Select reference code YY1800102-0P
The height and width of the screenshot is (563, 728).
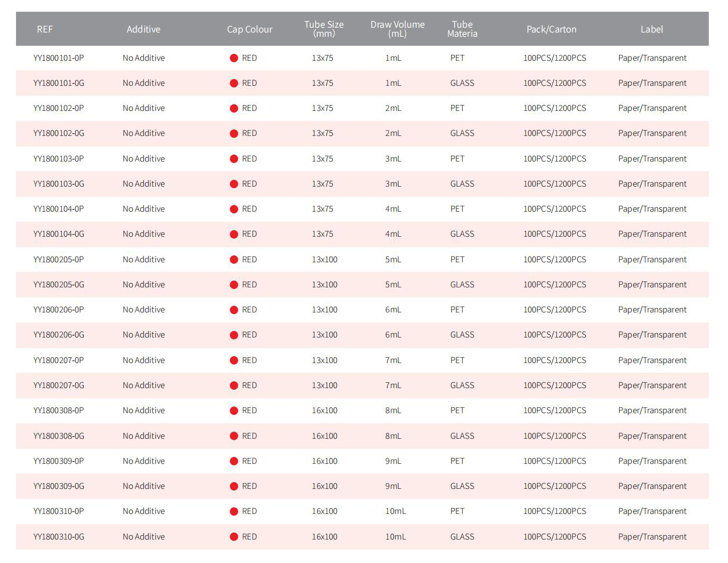(59, 108)
